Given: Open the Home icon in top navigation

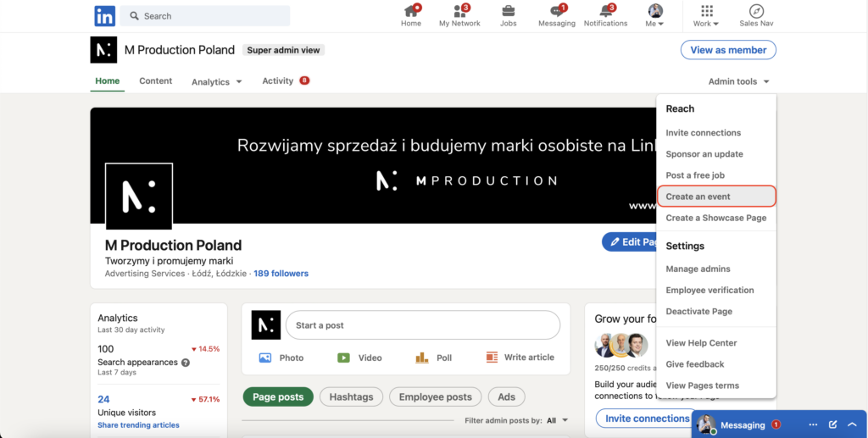Looking at the screenshot, I should point(411,11).
